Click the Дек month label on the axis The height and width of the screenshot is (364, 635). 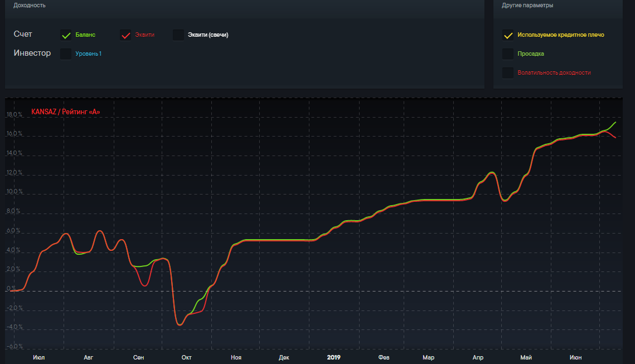tap(284, 357)
